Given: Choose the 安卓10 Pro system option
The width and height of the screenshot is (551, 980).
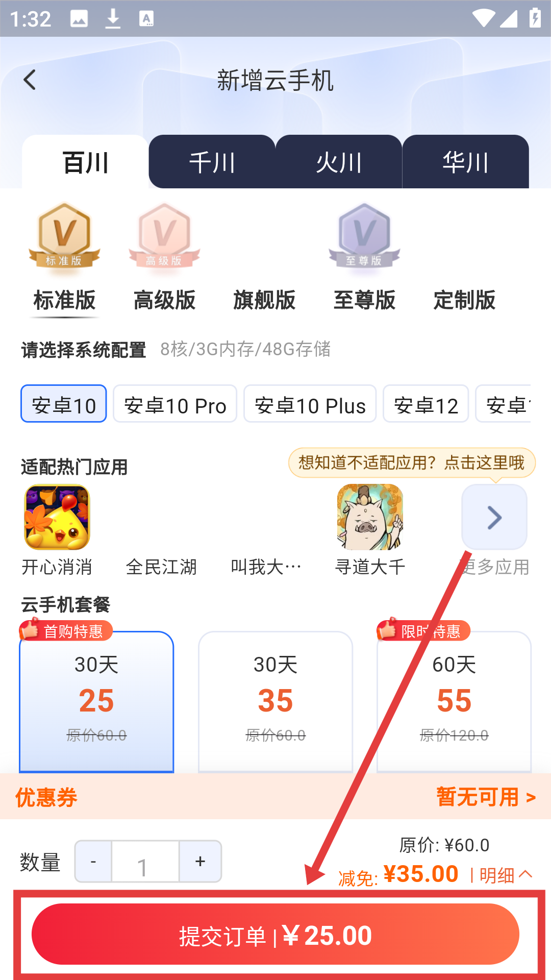Looking at the screenshot, I should (x=175, y=404).
